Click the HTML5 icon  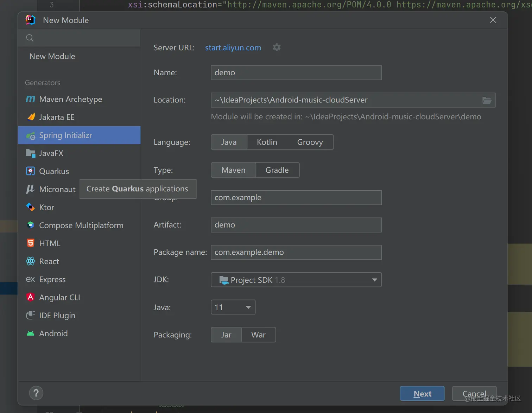(x=31, y=243)
